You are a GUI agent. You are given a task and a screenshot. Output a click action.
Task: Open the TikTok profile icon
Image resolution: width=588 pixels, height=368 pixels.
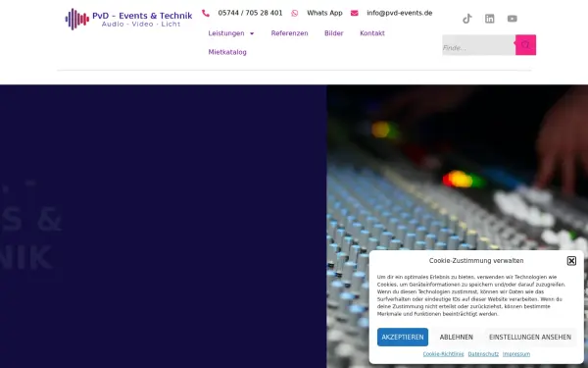[x=466, y=19]
